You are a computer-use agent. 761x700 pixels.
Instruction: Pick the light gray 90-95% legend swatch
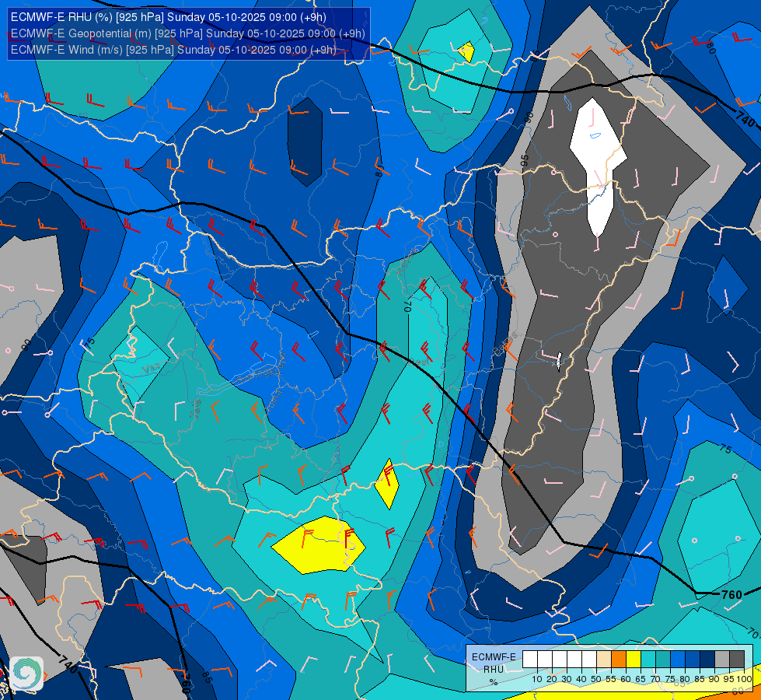coord(722,659)
